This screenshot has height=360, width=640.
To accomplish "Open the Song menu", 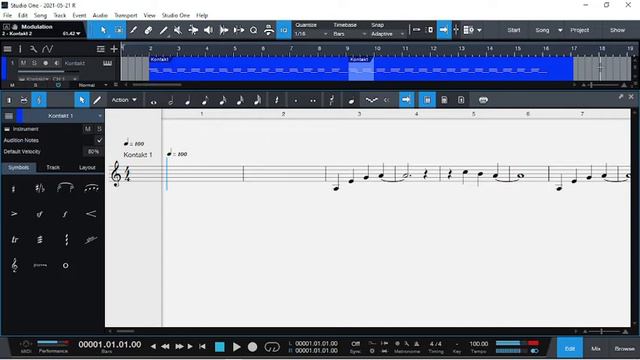I will [40, 15].
